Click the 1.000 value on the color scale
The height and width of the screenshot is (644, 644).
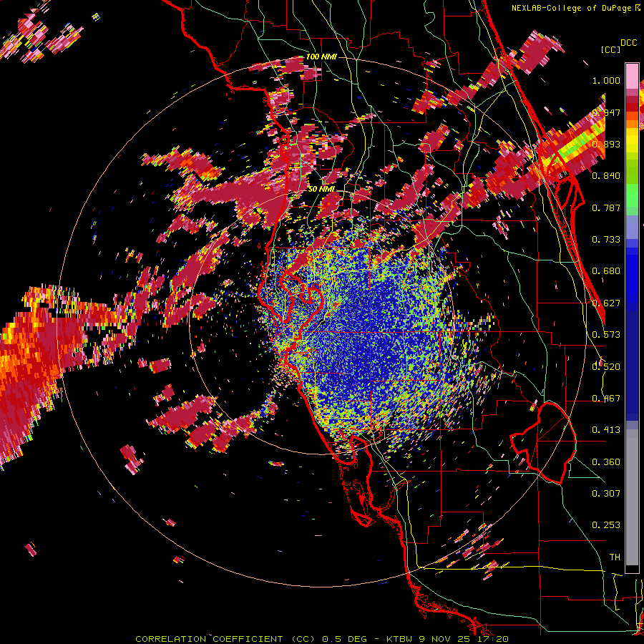[606, 80]
